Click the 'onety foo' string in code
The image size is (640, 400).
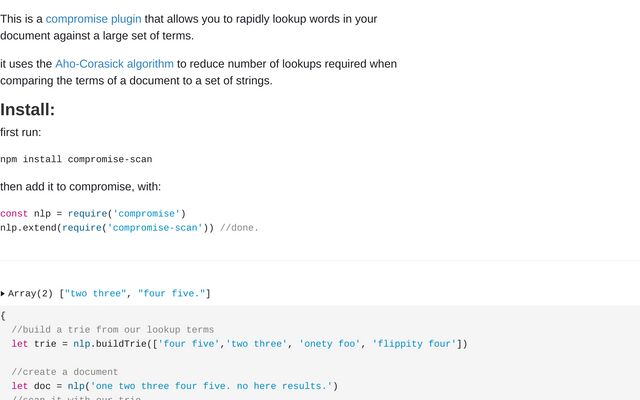(x=330, y=344)
